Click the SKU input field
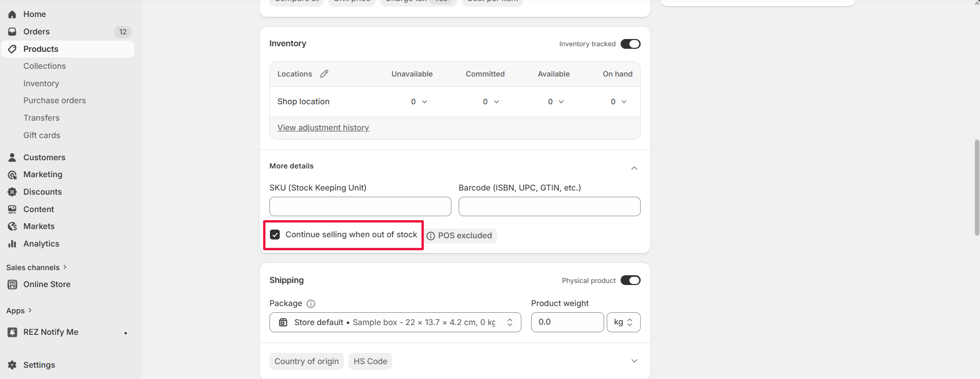This screenshot has height=379, width=980. 360,206
